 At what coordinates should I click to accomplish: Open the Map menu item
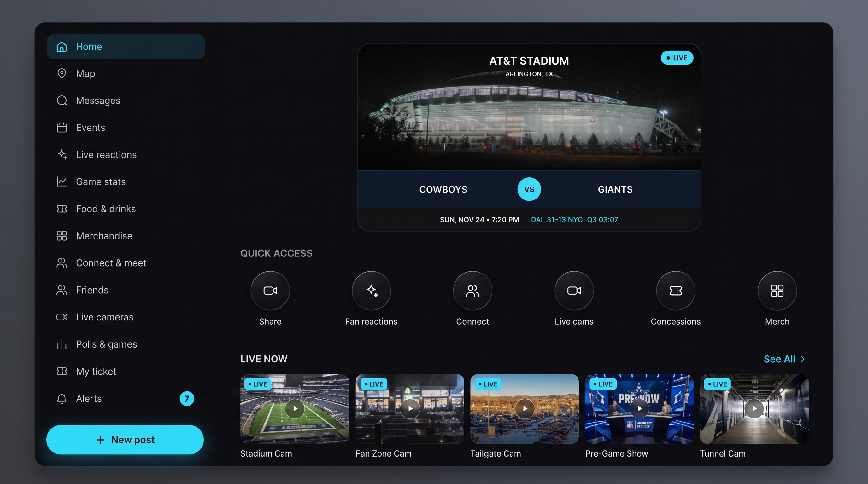(126, 73)
